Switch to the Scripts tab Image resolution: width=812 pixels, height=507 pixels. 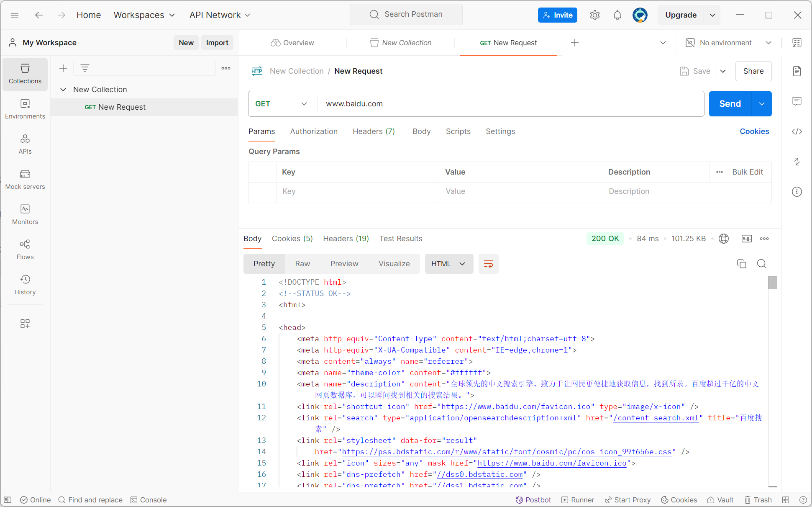point(458,131)
